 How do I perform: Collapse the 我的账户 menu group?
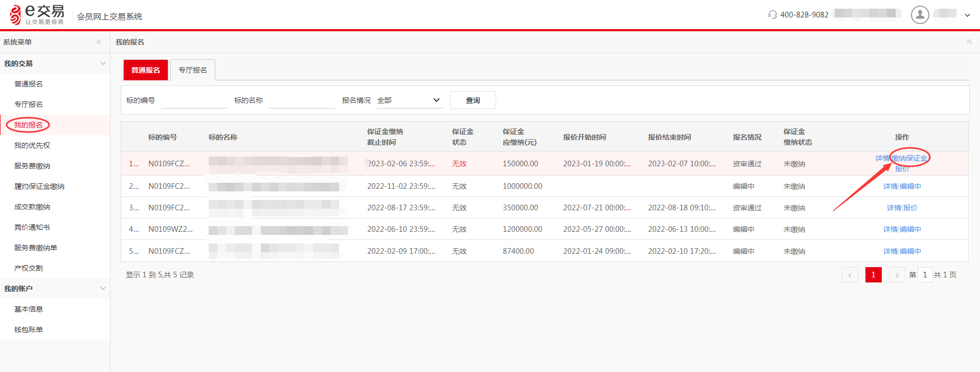point(103,289)
